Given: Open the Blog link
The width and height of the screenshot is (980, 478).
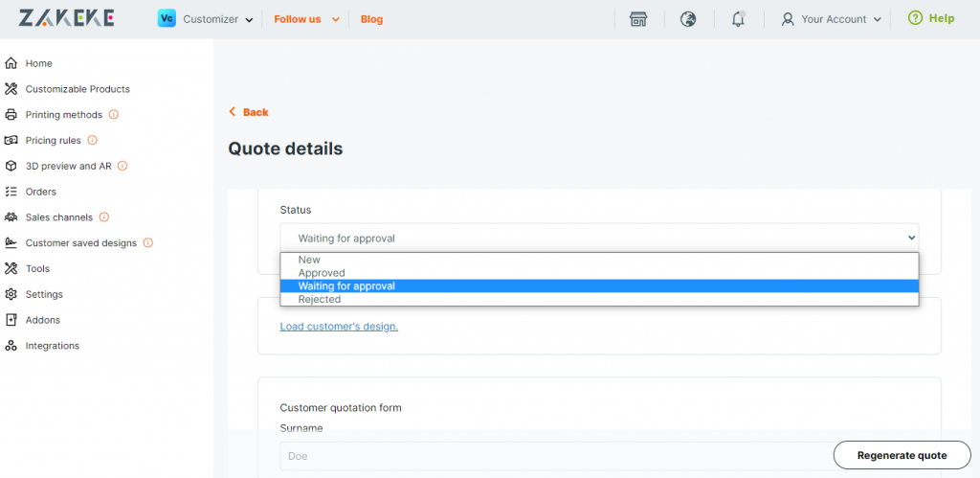Looking at the screenshot, I should [x=372, y=19].
